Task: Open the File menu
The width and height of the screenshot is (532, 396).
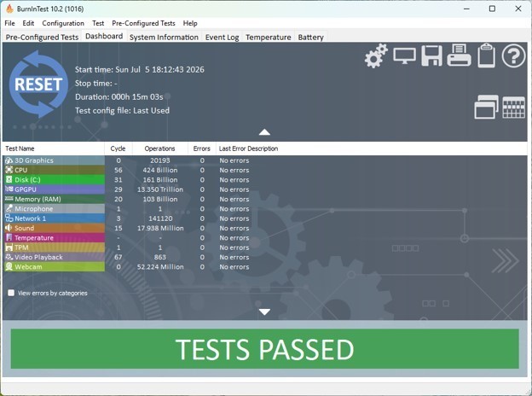Action: point(9,23)
